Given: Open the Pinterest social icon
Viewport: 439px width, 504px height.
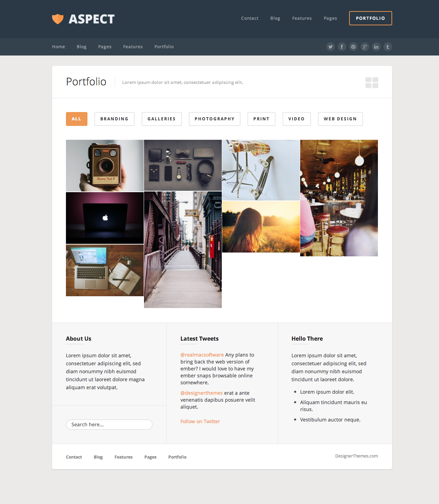Looking at the screenshot, I should (x=353, y=46).
